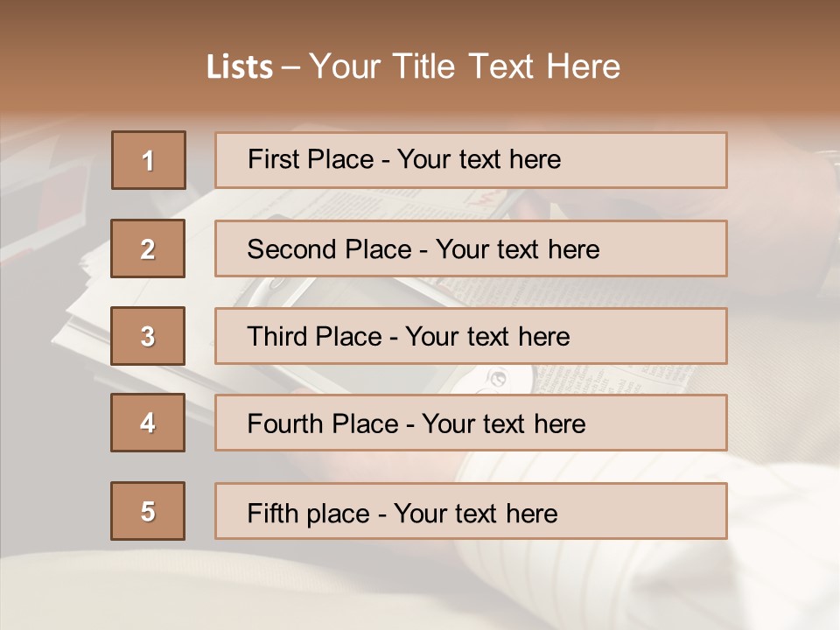The height and width of the screenshot is (630, 840).
Task: Click the 'Second Place - Your text here' bar
Action: tap(471, 248)
